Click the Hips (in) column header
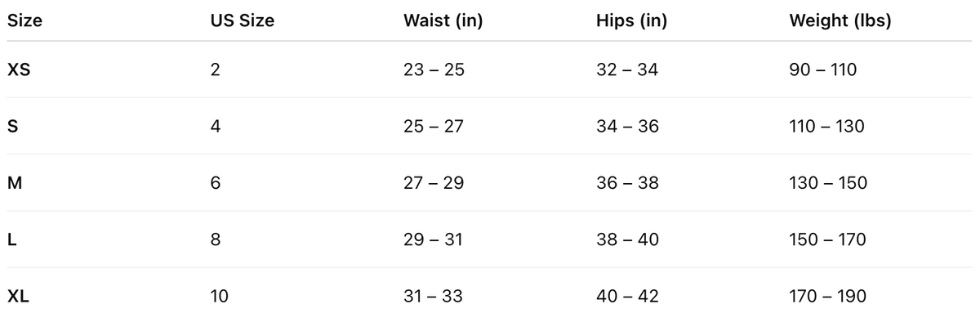Image resolution: width=980 pixels, height=331 pixels. (631, 21)
